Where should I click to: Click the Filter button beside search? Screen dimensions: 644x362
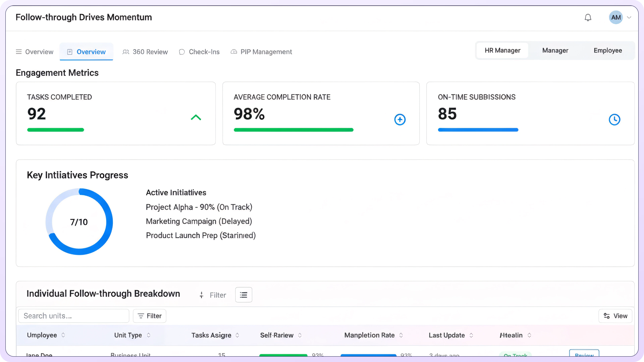click(149, 316)
